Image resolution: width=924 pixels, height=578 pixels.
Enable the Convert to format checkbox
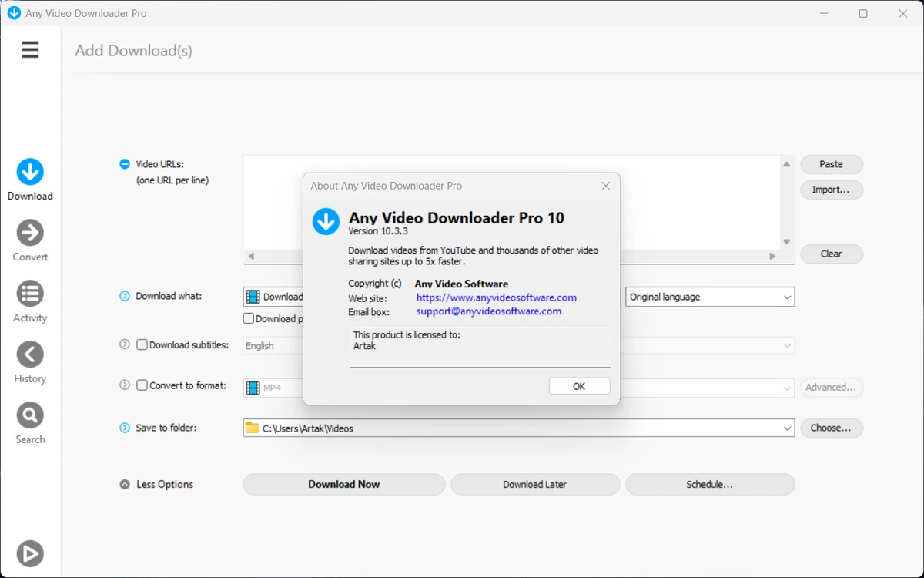pyautogui.click(x=142, y=385)
